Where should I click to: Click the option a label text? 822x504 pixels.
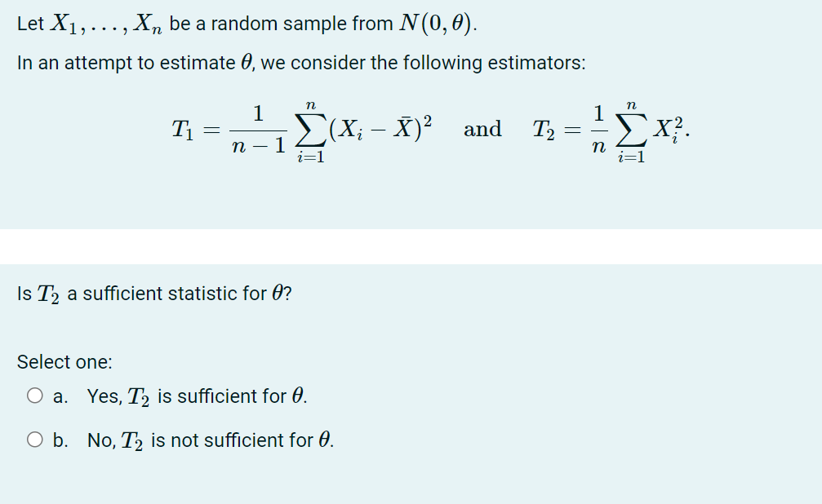186,396
